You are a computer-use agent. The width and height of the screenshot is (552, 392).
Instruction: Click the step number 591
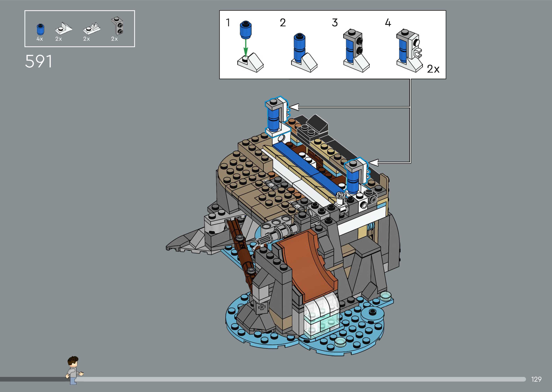[38, 61]
